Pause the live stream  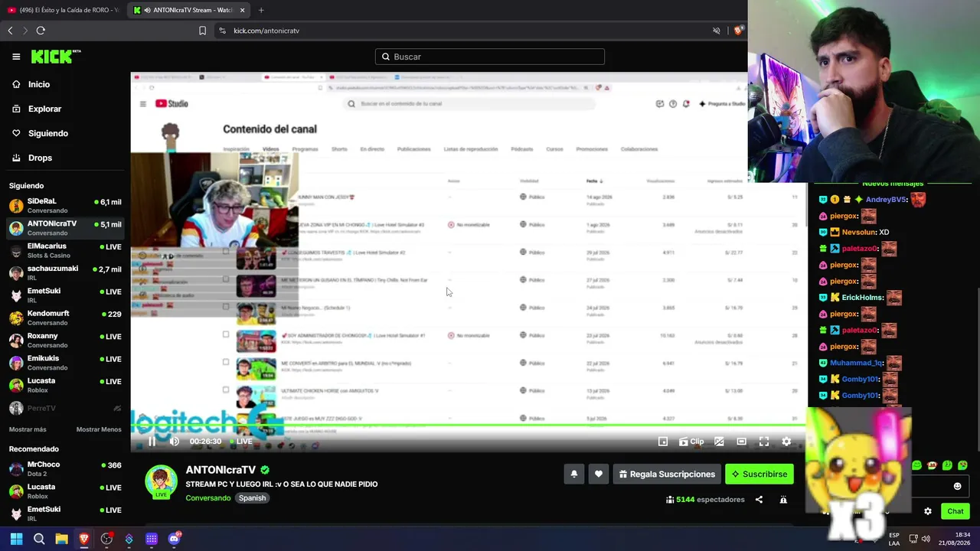(x=152, y=442)
